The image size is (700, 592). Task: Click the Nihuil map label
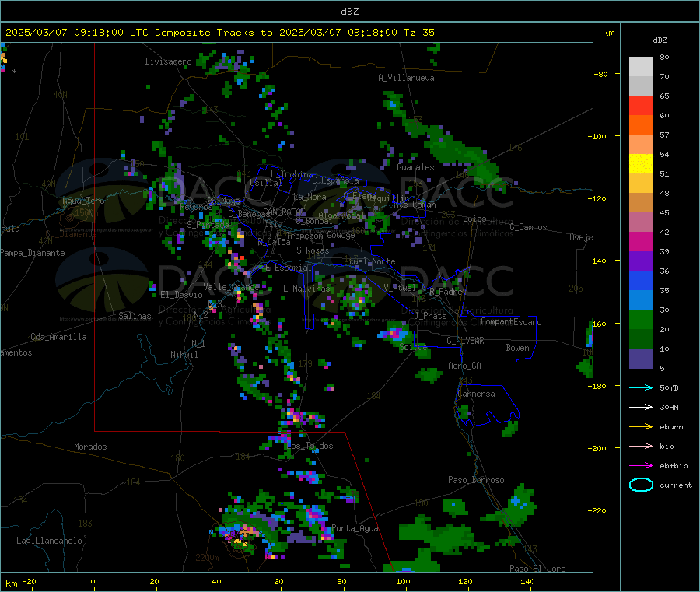pos(184,355)
